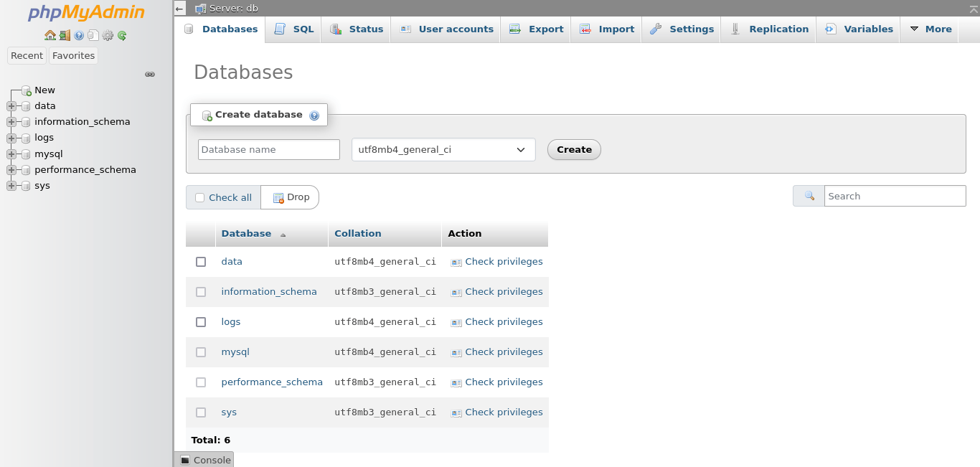The image size is (980, 467).
Task: Click the link-with-main-panel chain icon
Action: [x=150, y=74]
